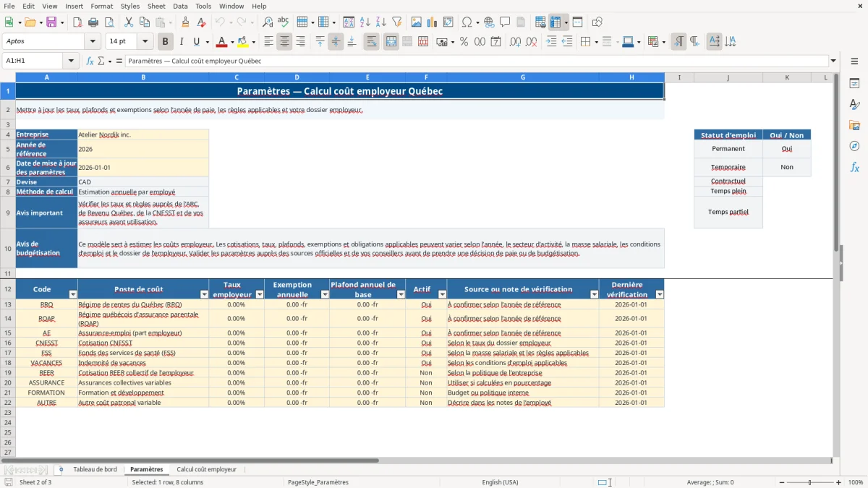Click the Name Box field
The width and height of the screenshot is (868, 488).
(34, 61)
